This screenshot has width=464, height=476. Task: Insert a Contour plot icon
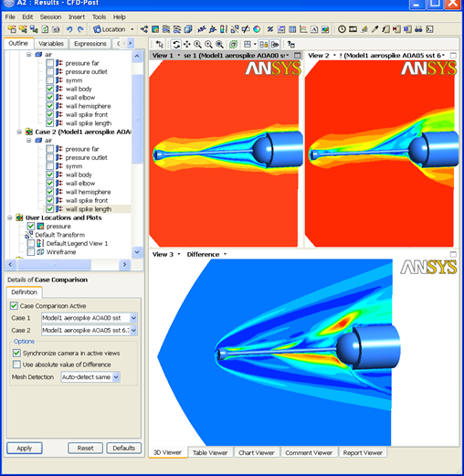155,29
